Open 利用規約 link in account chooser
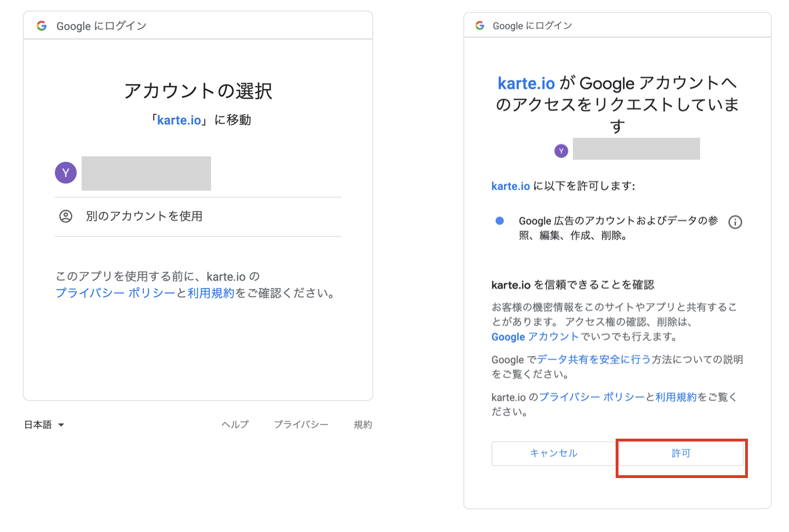 (x=210, y=293)
